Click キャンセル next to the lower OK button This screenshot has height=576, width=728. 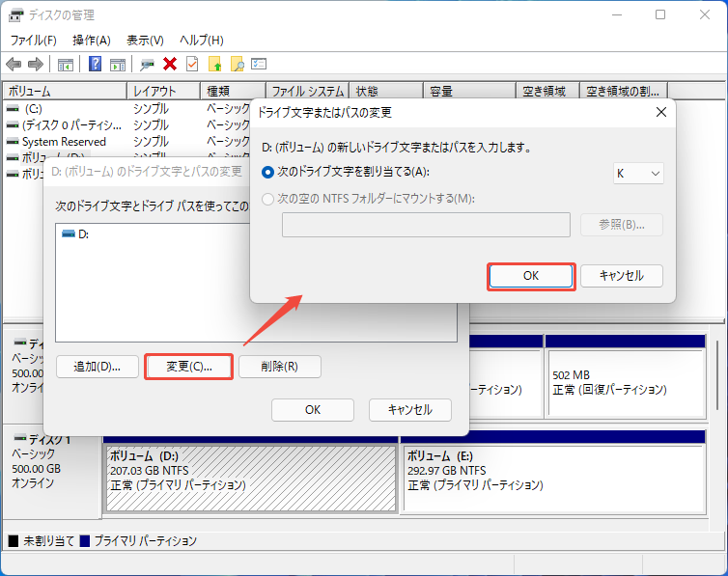[x=410, y=410]
